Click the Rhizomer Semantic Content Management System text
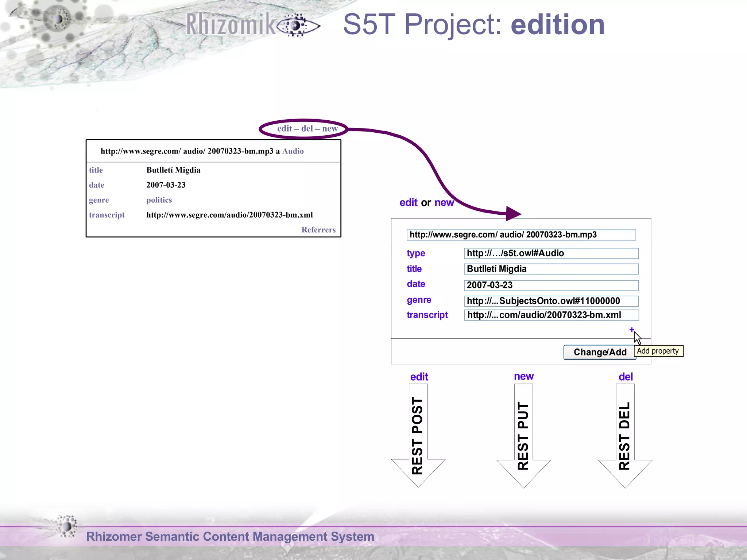 coord(230,536)
